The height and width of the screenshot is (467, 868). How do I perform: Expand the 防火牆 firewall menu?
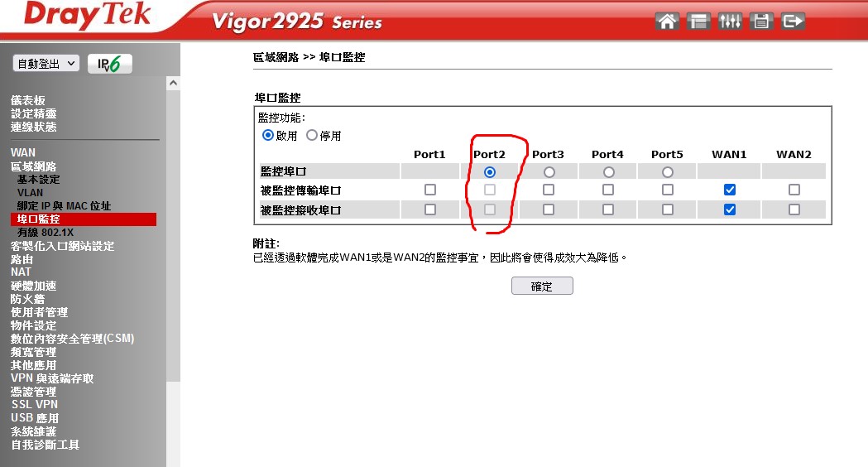point(27,299)
